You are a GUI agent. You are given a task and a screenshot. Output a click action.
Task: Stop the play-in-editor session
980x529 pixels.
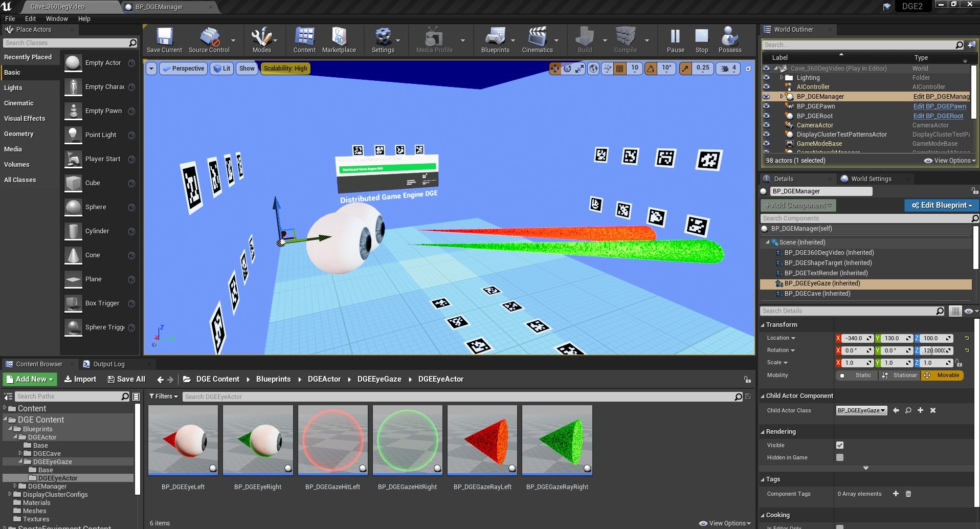pyautogui.click(x=702, y=40)
